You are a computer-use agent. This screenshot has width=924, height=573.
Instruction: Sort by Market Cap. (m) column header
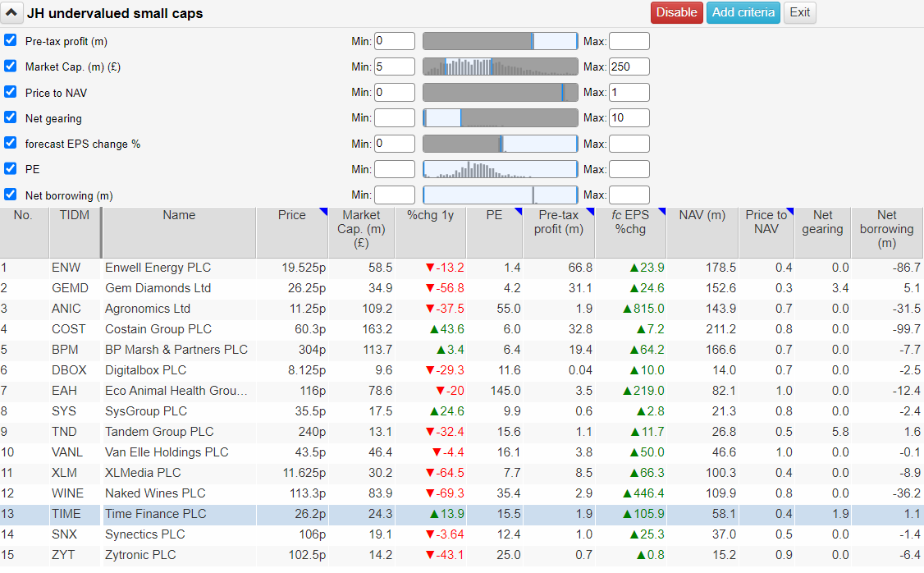pyautogui.click(x=361, y=232)
